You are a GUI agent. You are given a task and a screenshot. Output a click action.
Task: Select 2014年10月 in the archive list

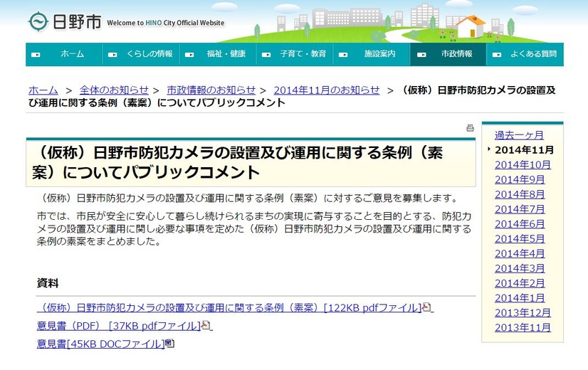click(x=523, y=164)
